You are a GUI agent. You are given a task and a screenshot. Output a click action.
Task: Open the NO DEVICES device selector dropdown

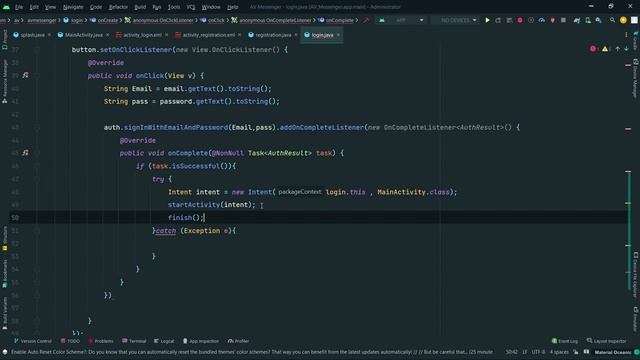click(x=456, y=20)
